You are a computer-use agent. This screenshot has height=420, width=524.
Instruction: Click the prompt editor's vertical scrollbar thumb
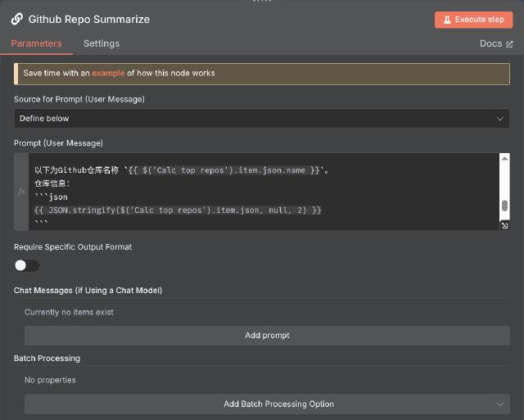tap(504, 205)
